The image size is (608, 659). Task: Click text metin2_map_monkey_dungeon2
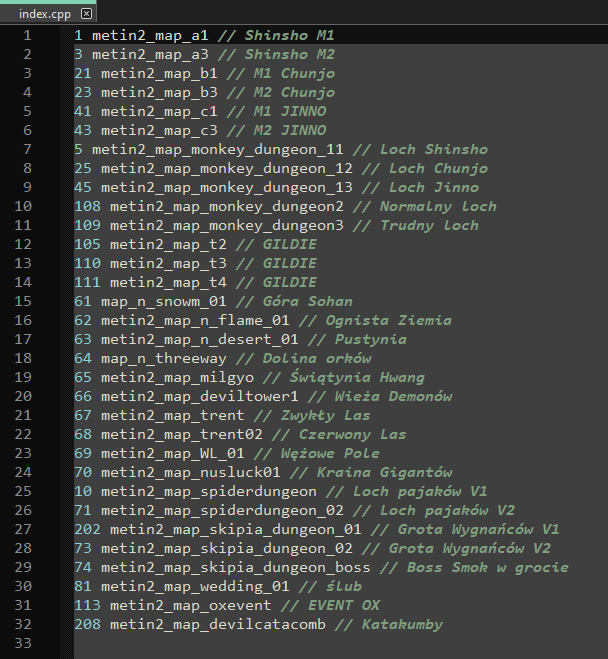pyautogui.click(x=226, y=206)
